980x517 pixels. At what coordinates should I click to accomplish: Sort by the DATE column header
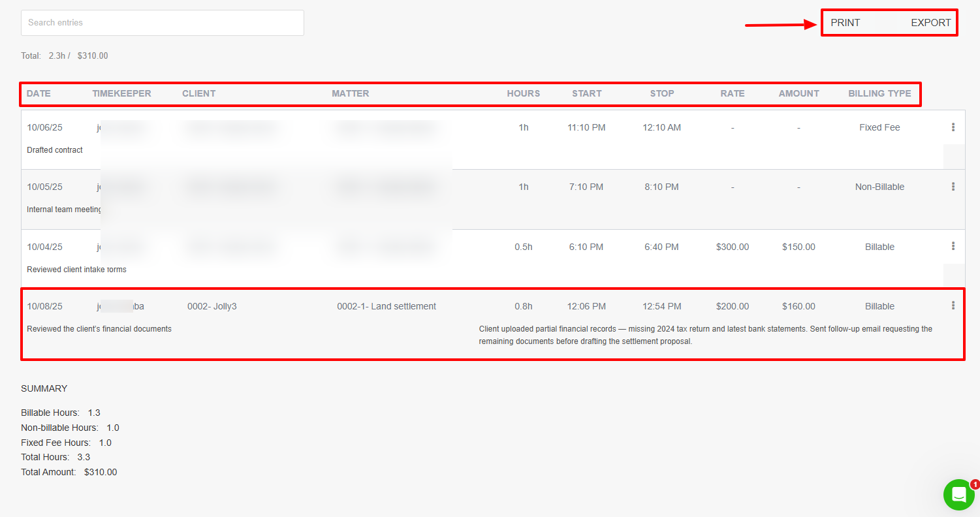point(39,93)
